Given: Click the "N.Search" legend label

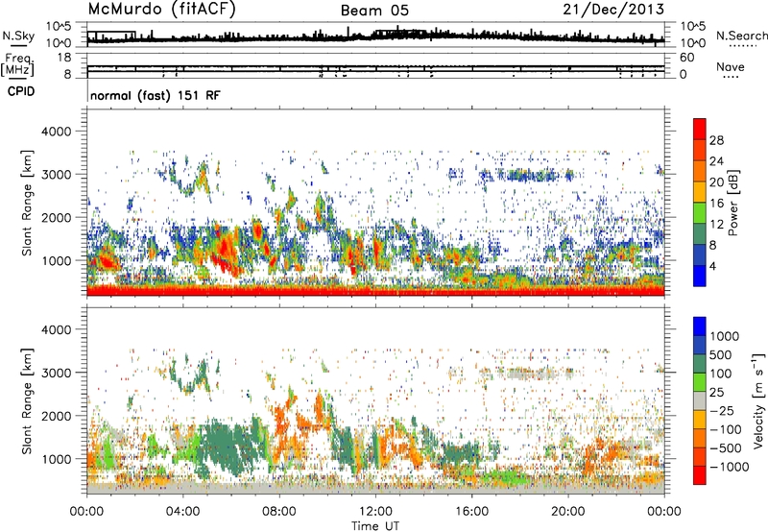Looking at the screenshot, I should [741, 36].
